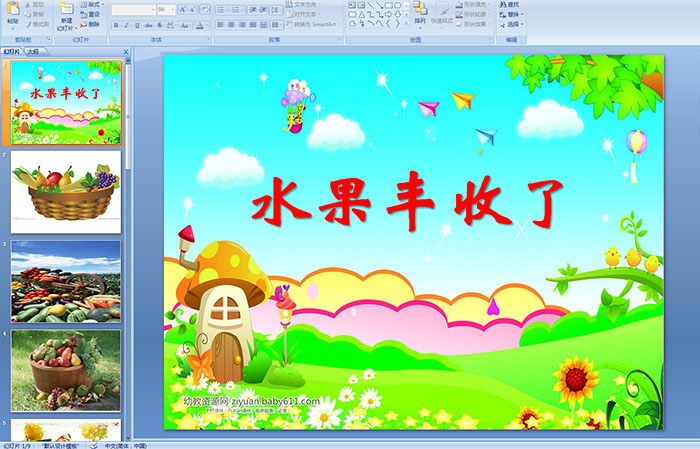
Task: Open character spacing AV icon
Action: pos(170,25)
